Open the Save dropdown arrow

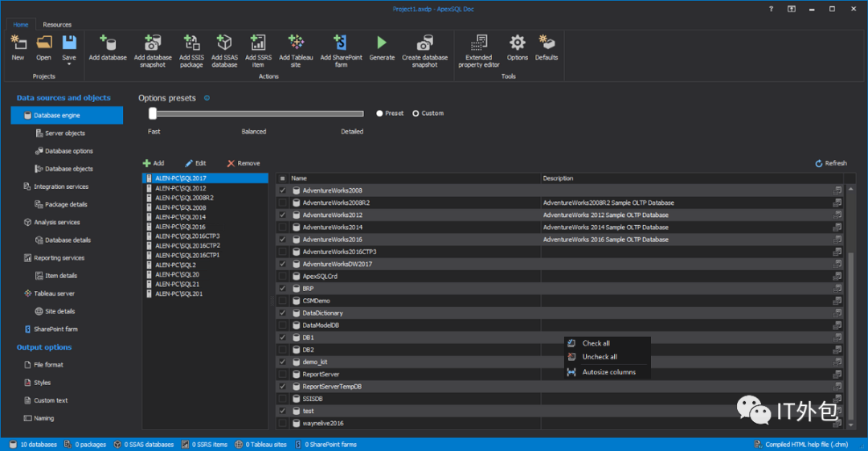click(69, 64)
